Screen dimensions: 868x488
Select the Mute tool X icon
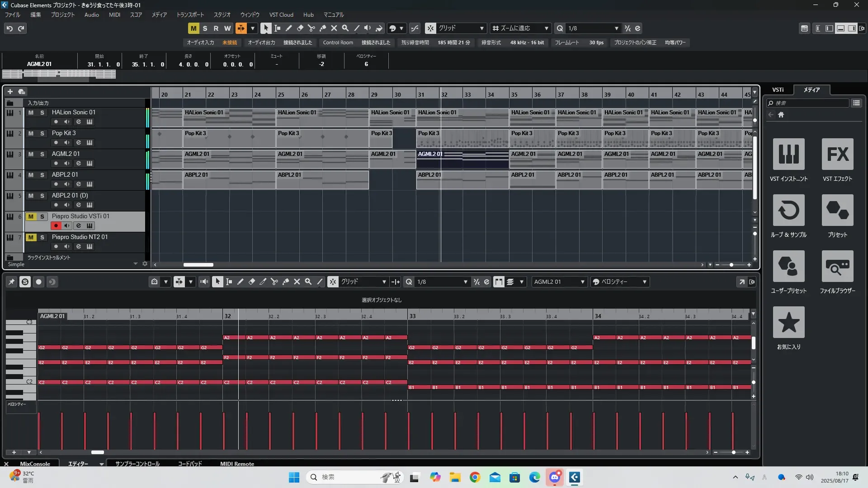click(x=334, y=28)
